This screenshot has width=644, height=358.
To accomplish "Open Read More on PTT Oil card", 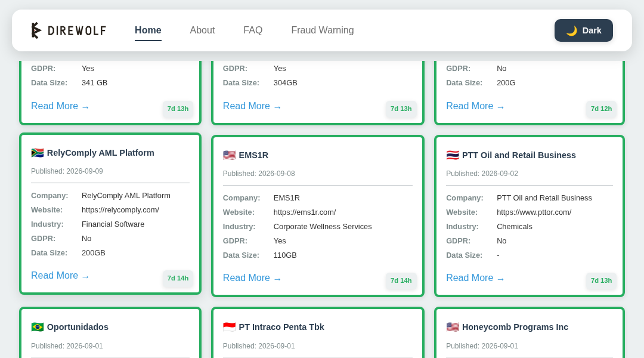I will point(476,278).
